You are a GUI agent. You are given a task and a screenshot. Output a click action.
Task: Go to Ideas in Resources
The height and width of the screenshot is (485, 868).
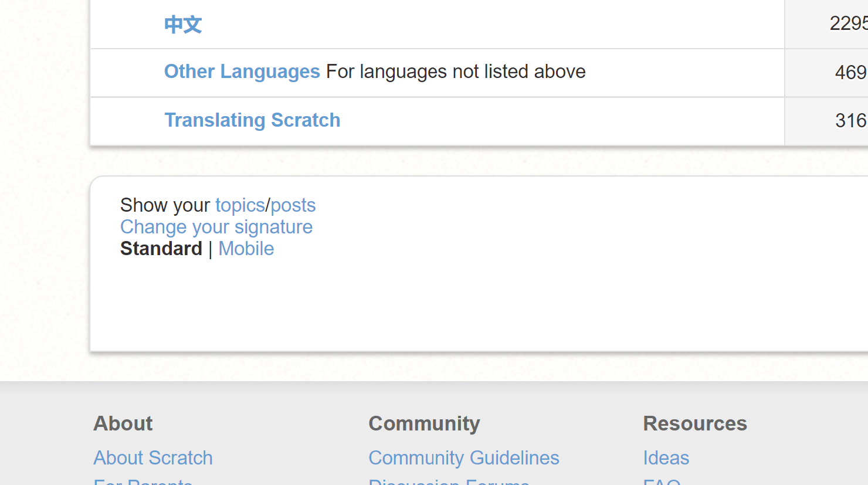pyautogui.click(x=666, y=457)
